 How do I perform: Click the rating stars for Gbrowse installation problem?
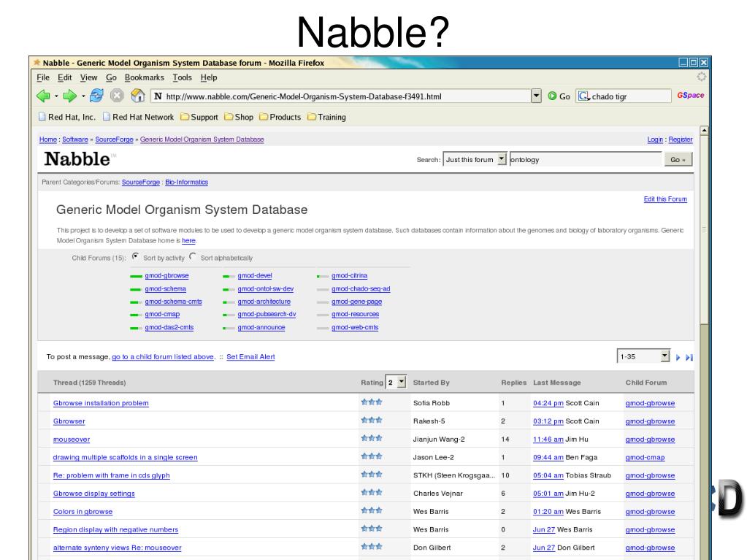[372, 402]
